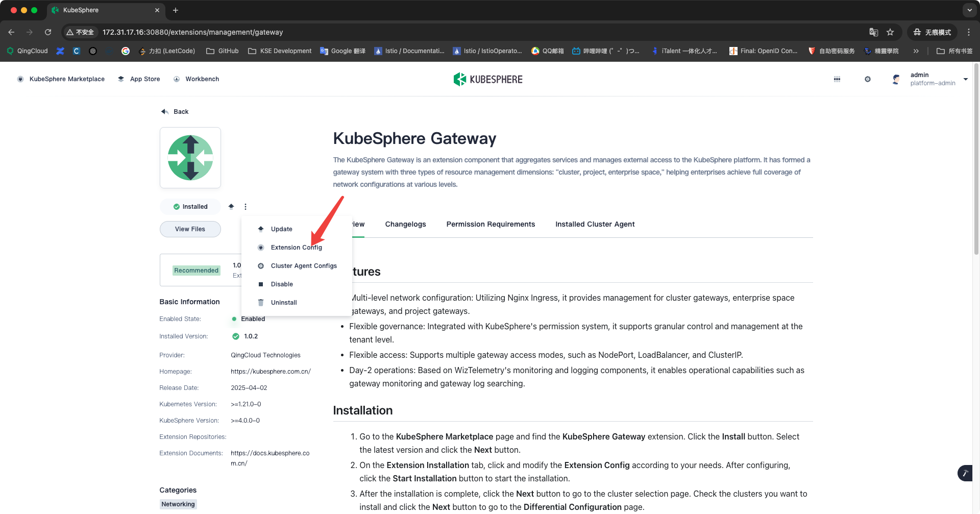Open the Istio / Documentation bookmark

click(409, 51)
